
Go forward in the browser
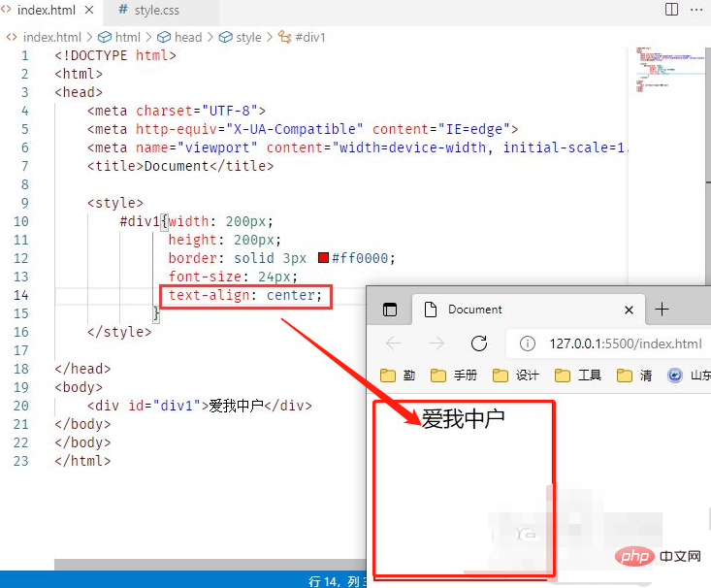click(x=436, y=343)
